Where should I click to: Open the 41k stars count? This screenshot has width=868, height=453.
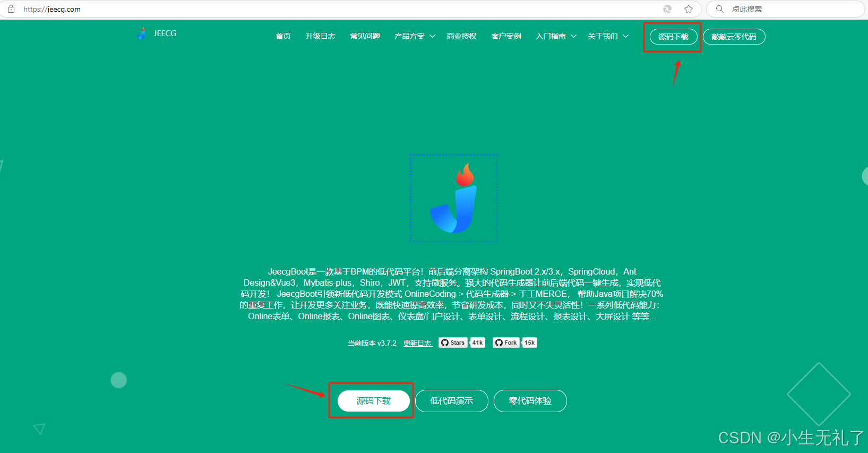478,343
